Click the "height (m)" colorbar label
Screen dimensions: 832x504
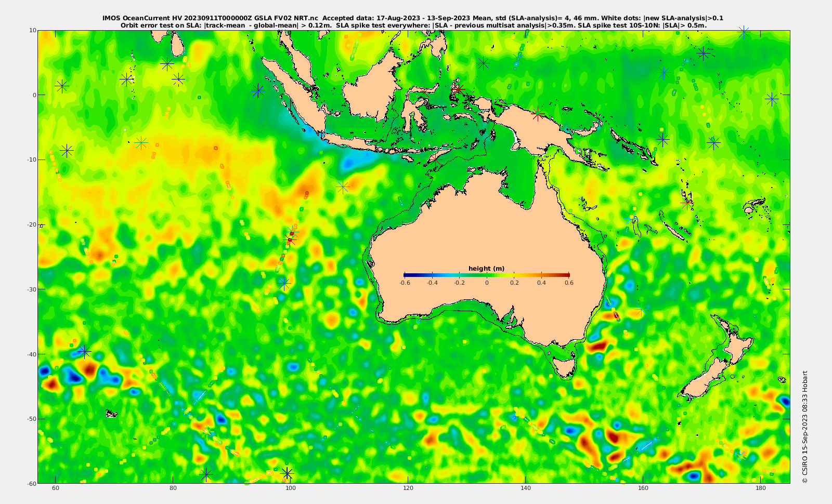486,269
